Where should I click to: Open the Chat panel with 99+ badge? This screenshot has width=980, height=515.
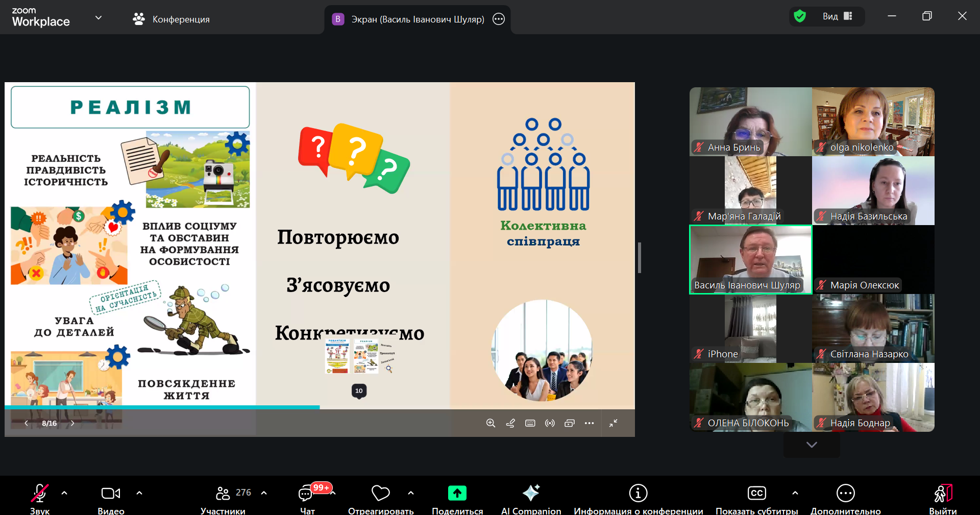pos(307,494)
